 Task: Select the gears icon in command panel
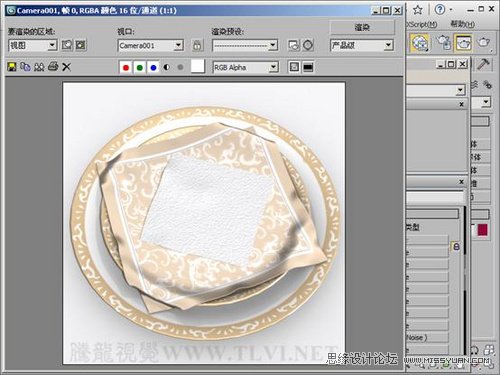pos(487,85)
